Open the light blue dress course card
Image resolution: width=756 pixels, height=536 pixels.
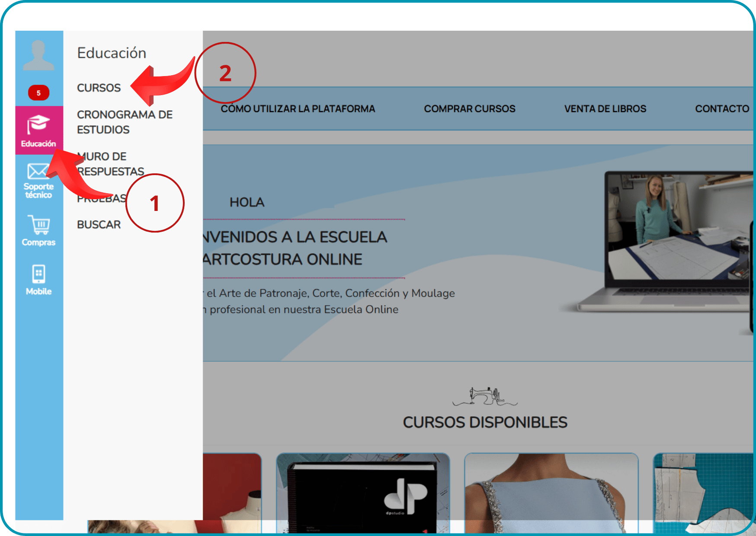pos(551,493)
